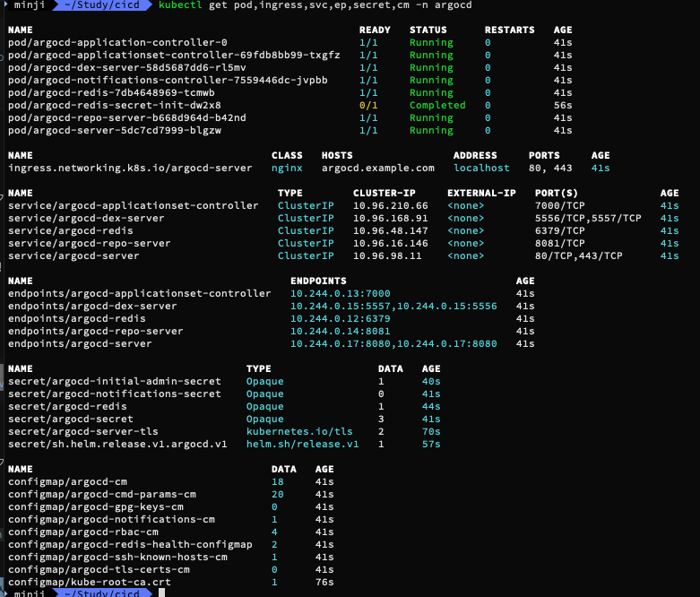The width and height of the screenshot is (700, 597).
Task: Select pod/argocd-applicationset-controller-69fdb8bb99-txgfz
Action: pyautogui.click(x=174, y=55)
